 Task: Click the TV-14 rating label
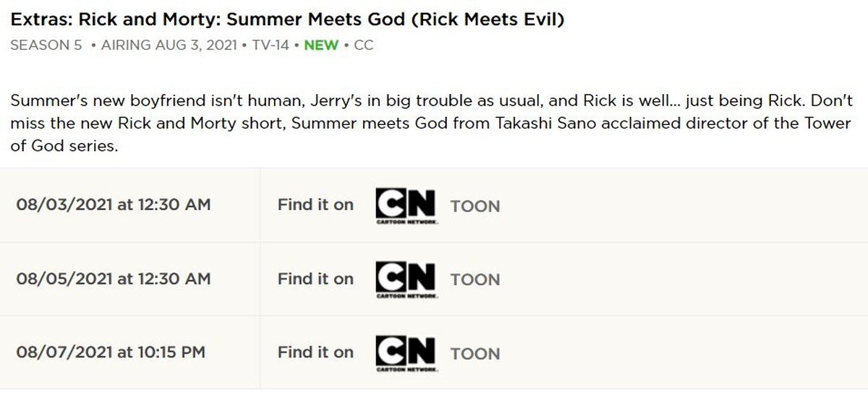click(271, 45)
